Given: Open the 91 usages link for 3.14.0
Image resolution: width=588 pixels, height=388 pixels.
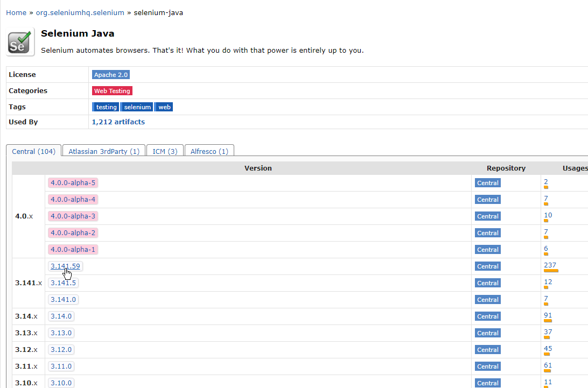Looking at the screenshot, I should click(x=548, y=315).
